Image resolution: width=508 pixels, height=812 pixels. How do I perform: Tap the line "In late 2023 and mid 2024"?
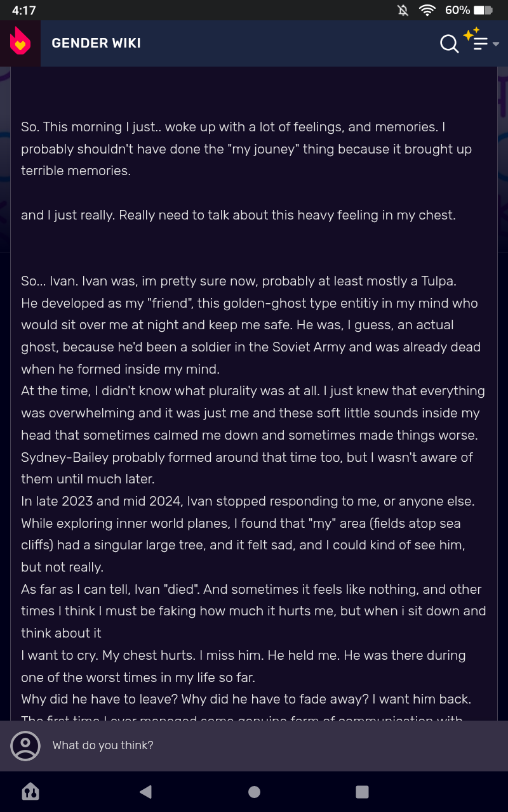[x=247, y=501]
